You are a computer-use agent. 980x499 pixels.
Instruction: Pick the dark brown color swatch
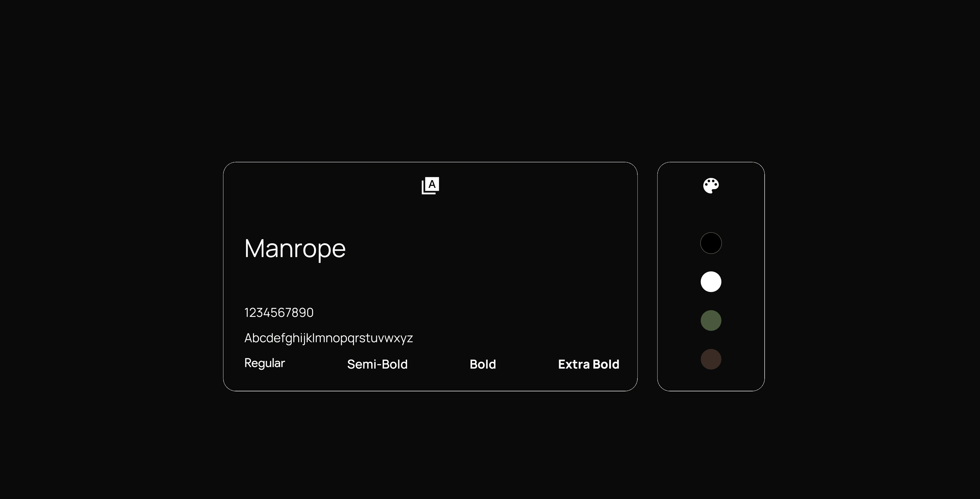tap(711, 359)
